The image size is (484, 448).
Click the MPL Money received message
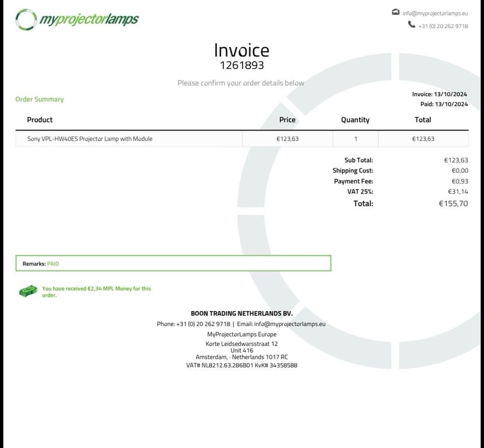click(96, 292)
